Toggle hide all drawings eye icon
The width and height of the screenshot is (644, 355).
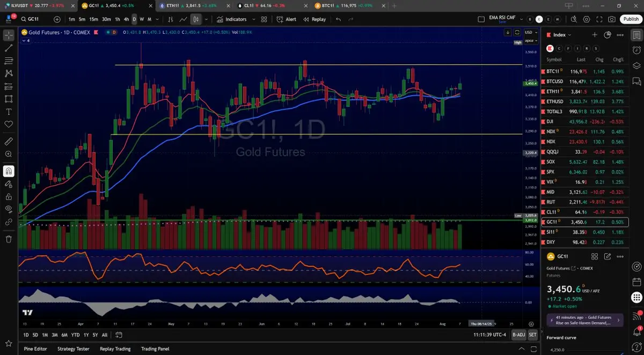click(x=9, y=209)
